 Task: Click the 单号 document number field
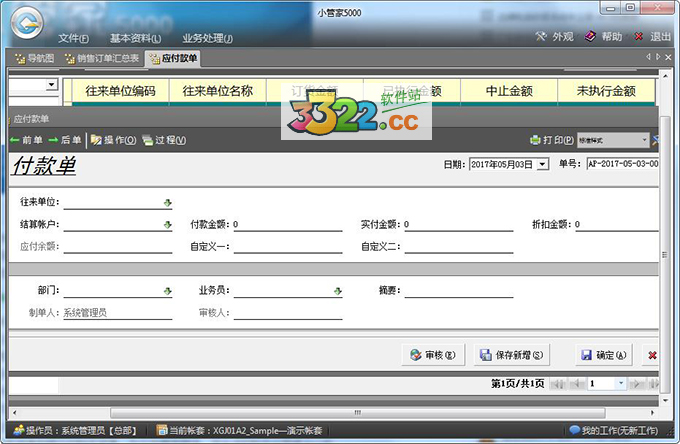pos(623,164)
